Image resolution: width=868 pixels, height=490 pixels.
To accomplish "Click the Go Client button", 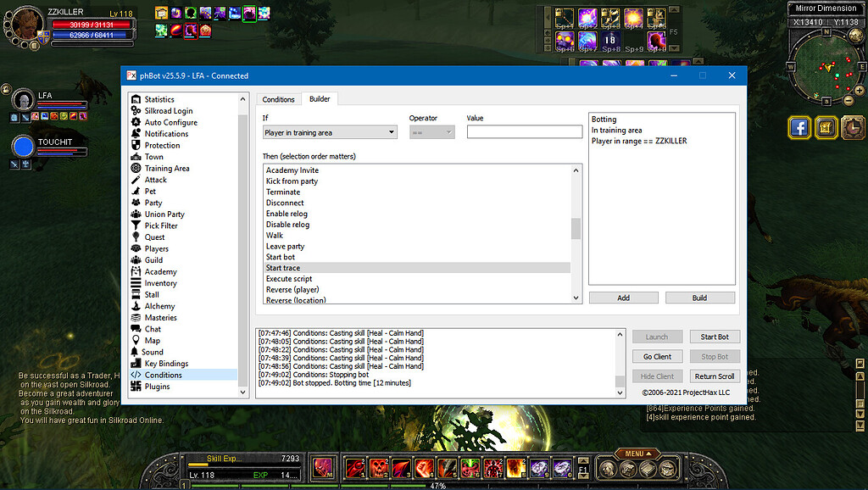I will pyautogui.click(x=657, y=357).
